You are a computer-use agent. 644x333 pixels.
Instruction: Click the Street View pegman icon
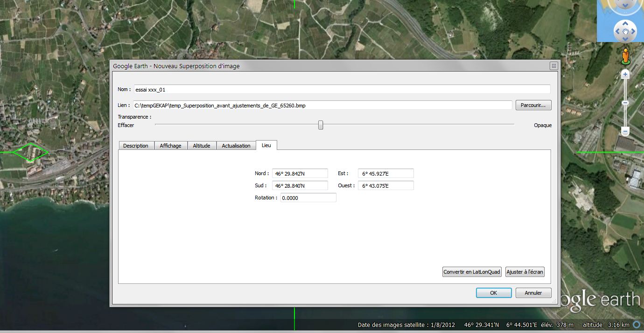625,56
